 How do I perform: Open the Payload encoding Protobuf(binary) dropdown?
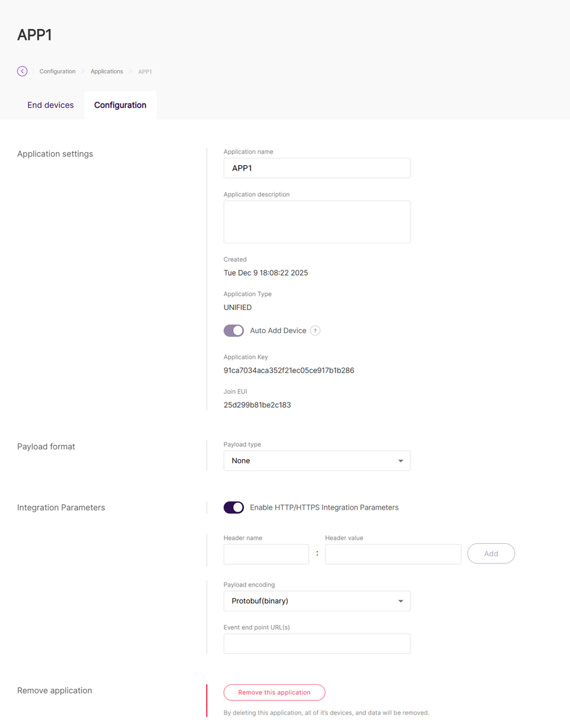coord(317,601)
